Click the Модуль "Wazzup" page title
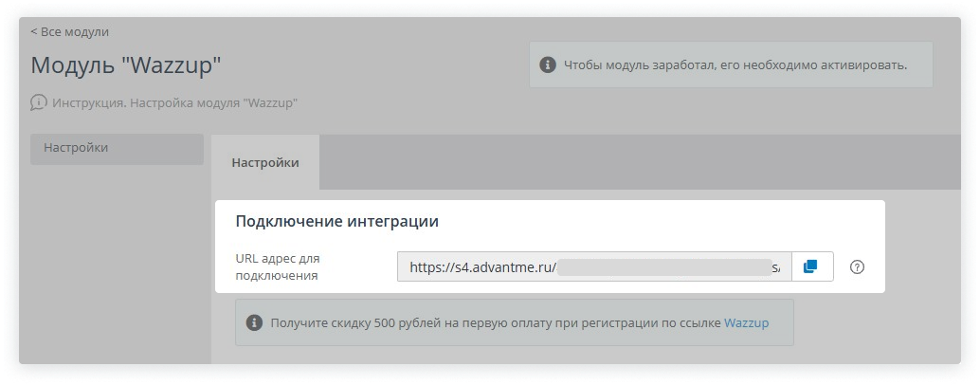Image resolution: width=980 pixels, height=385 pixels. [x=126, y=65]
